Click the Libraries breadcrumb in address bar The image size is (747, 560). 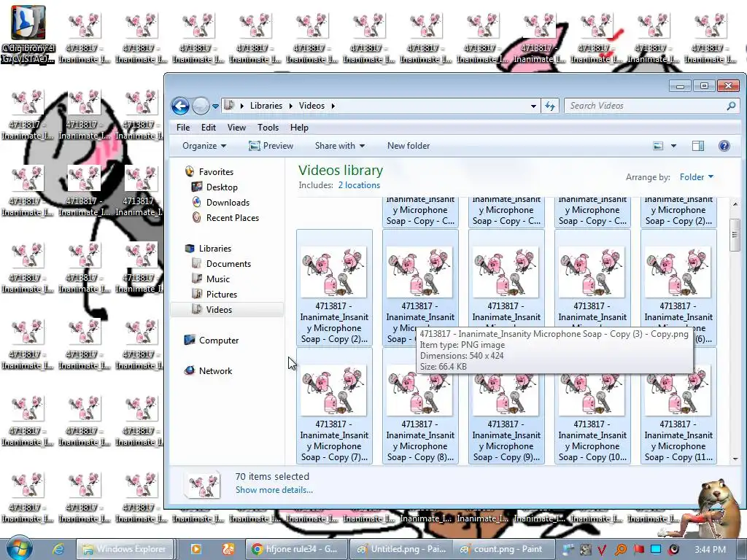(266, 106)
